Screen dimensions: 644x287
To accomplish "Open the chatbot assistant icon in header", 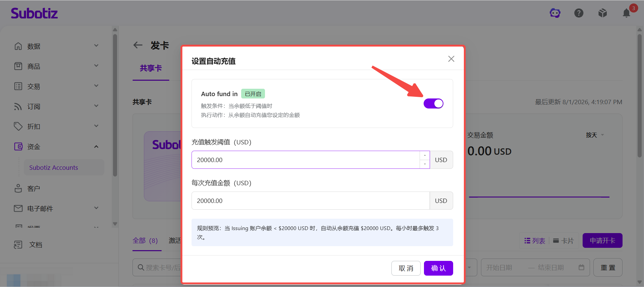I will click(555, 13).
